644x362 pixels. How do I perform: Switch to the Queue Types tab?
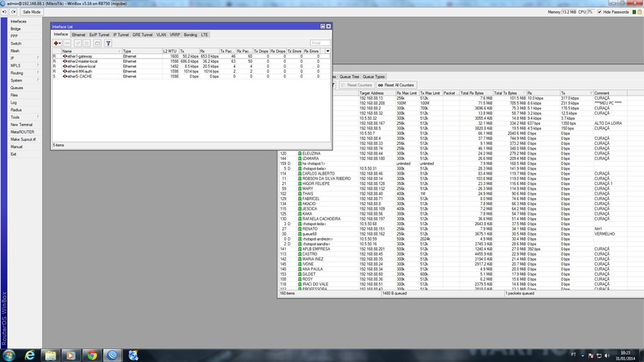pos(375,76)
